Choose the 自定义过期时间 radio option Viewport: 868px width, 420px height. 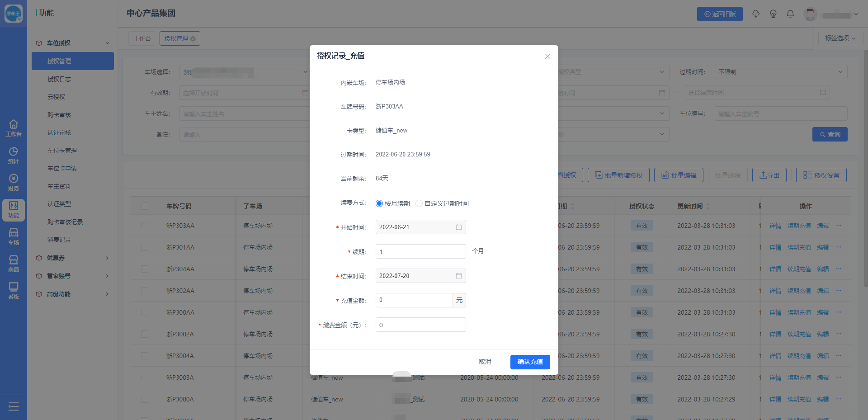point(419,203)
